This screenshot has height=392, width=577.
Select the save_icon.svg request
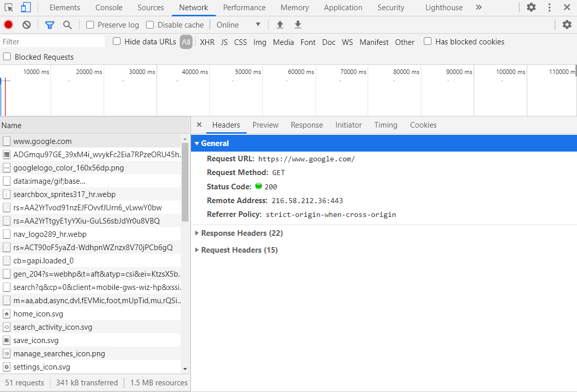coord(90,340)
